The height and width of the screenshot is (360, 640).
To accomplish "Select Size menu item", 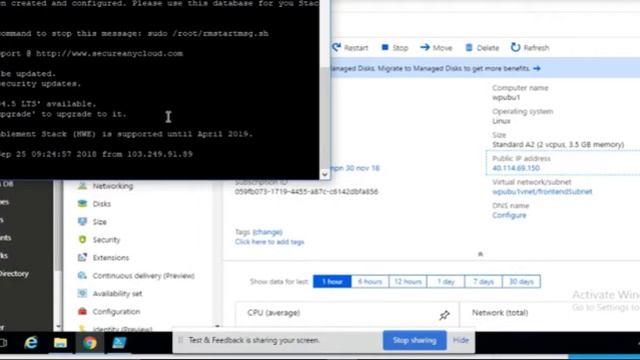I will click(100, 222).
